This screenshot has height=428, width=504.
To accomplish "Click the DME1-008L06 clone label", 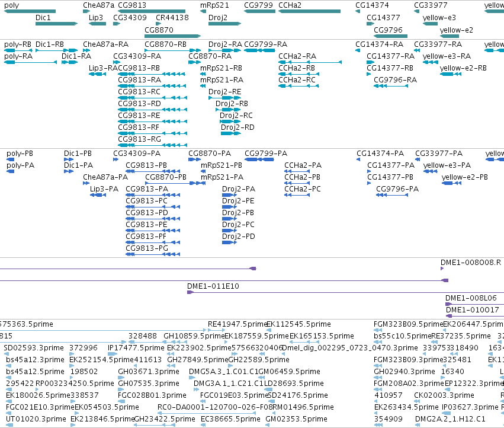I will [471, 298].
